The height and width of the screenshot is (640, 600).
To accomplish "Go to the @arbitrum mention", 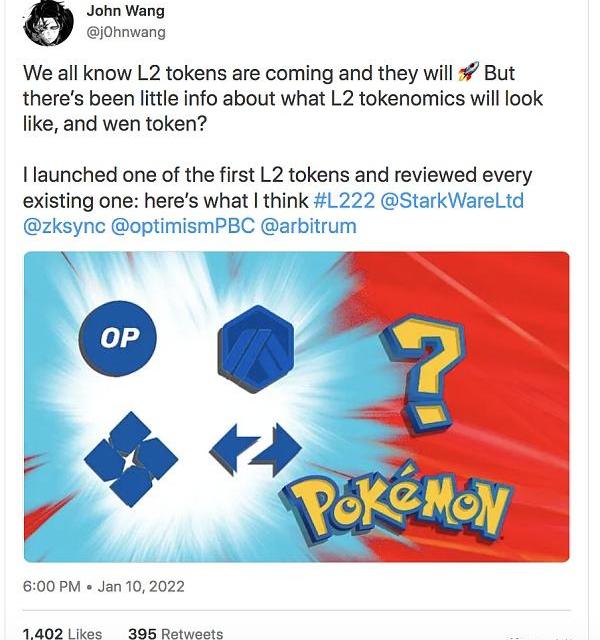I will pos(308,226).
